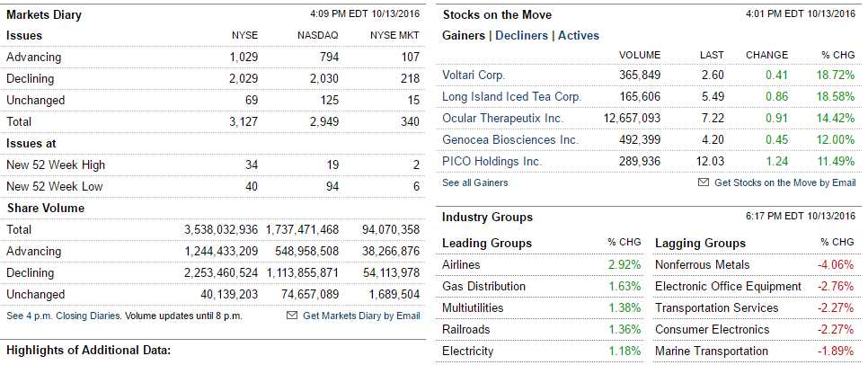Open the Airlines industry group

tap(461, 265)
